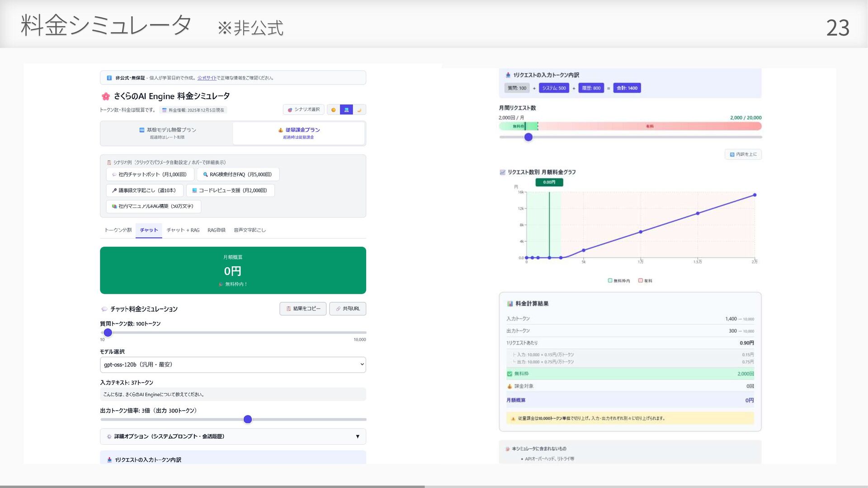Switch to light theme sun icon
The height and width of the screenshot is (488, 868).
point(334,110)
